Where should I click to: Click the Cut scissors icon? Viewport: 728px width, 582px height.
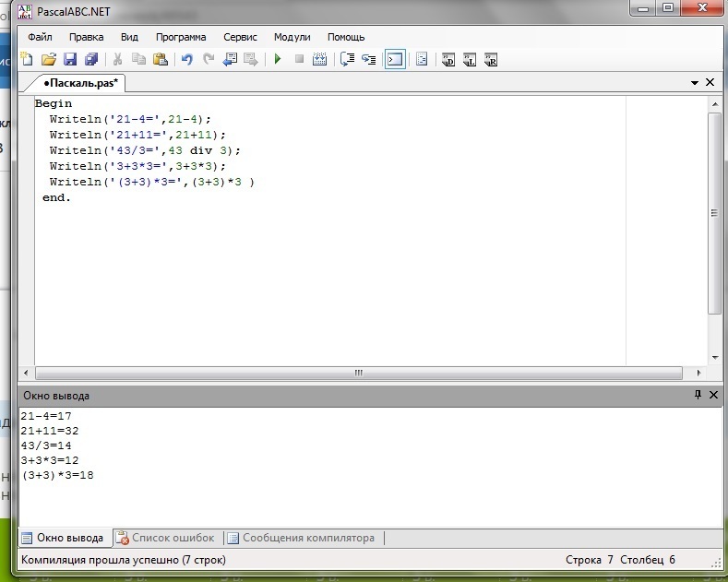(x=117, y=59)
